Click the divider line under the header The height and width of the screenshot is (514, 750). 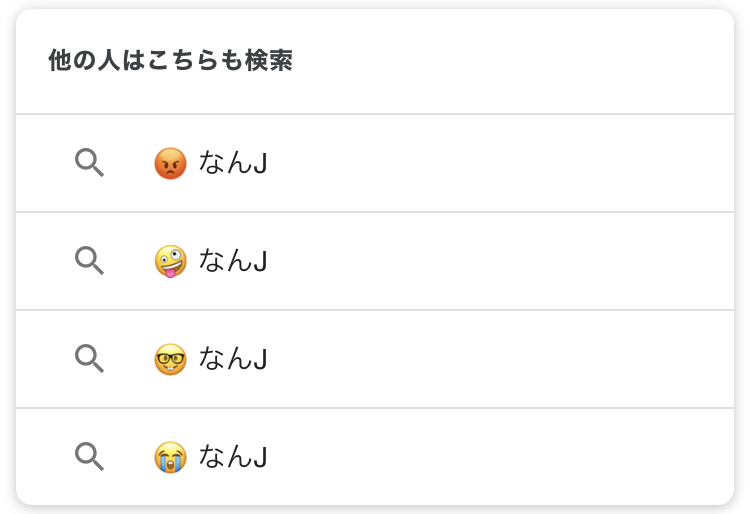(375, 114)
